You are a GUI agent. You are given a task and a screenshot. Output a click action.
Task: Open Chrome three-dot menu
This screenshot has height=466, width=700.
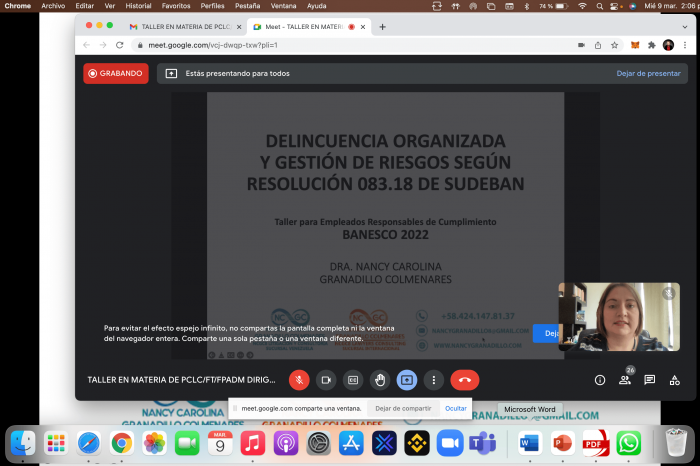click(684, 45)
